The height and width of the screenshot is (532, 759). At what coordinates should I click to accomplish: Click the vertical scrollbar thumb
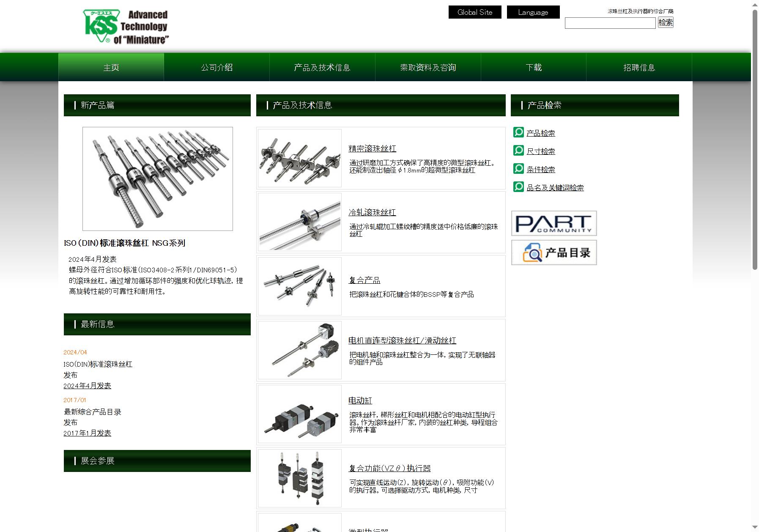point(755,140)
